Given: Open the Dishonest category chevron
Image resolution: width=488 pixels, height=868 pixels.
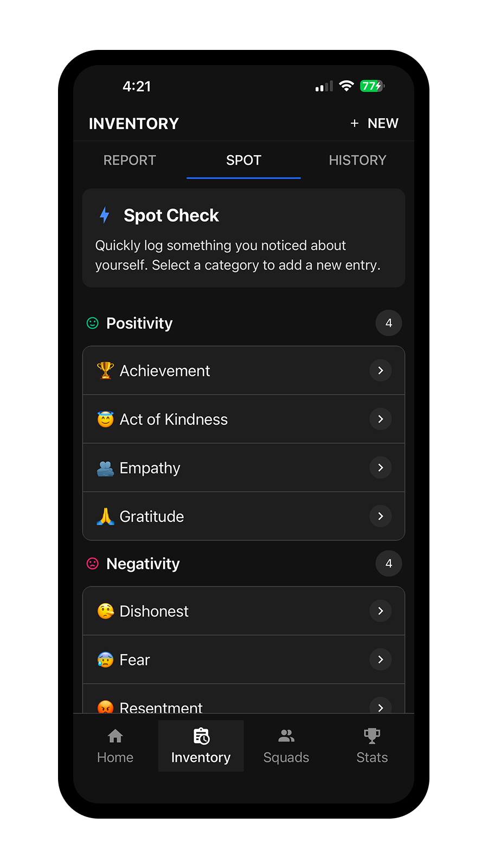Looking at the screenshot, I should coord(380,610).
